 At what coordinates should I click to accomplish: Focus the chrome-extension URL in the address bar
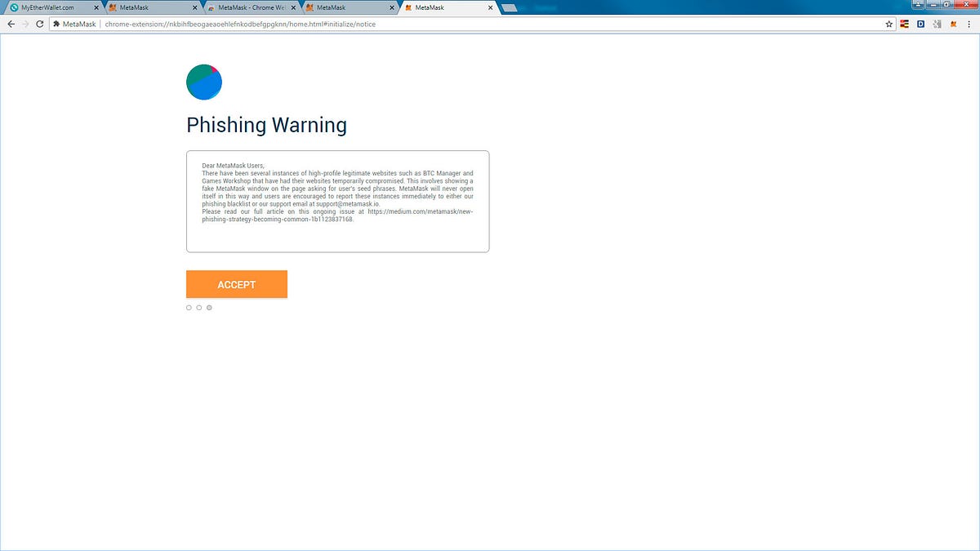coord(241,24)
